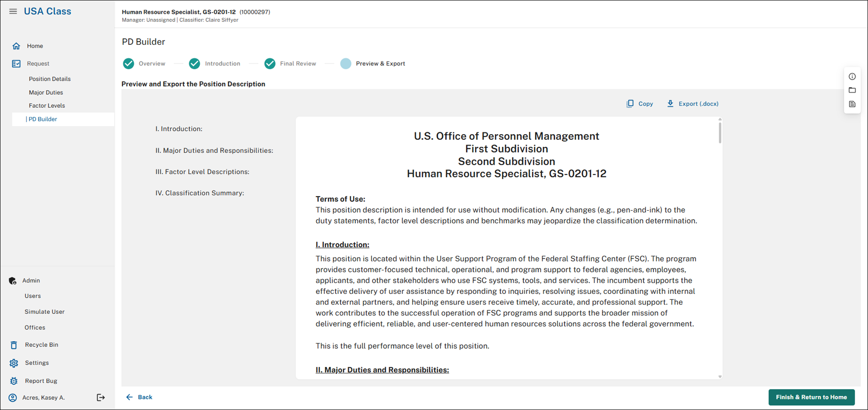Open Factor Levels page
868x410 pixels.
tap(47, 106)
